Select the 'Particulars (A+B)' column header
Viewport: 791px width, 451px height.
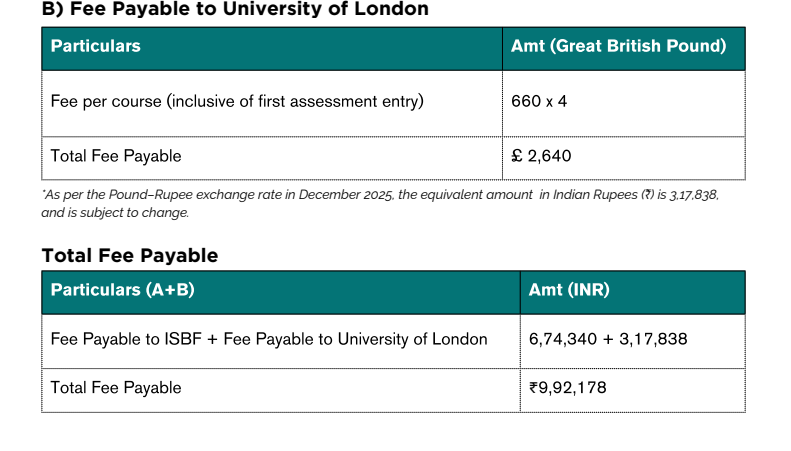tap(122, 291)
